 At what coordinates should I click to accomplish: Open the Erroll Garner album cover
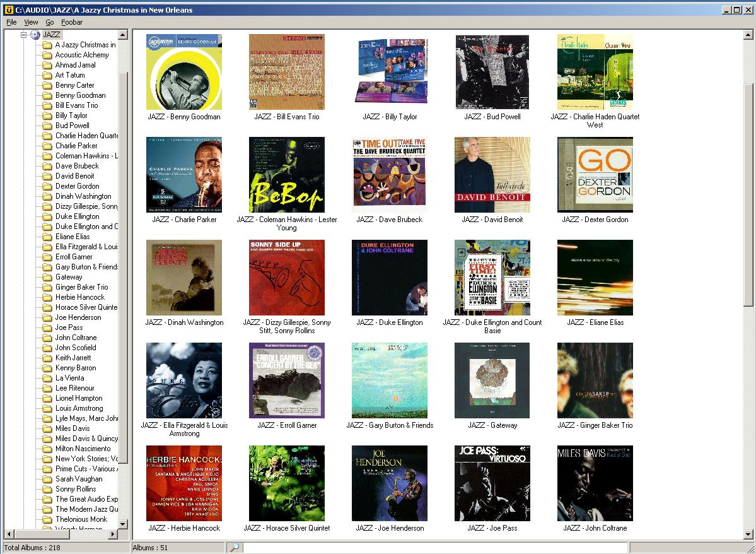pyautogui.click(x=287, y=380)
